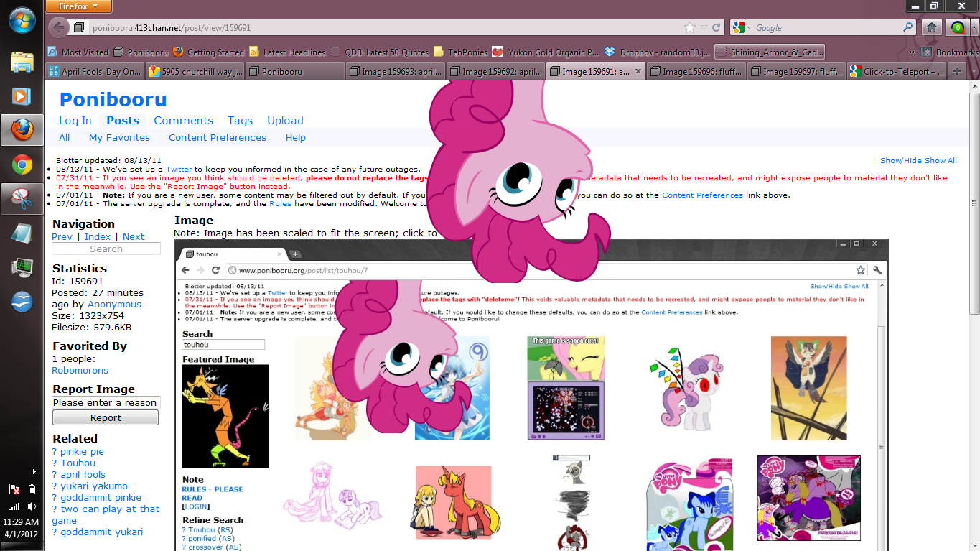Switch to the Image 159693 tab
Viewport: 980px width, 551px height.
point(395,71)
